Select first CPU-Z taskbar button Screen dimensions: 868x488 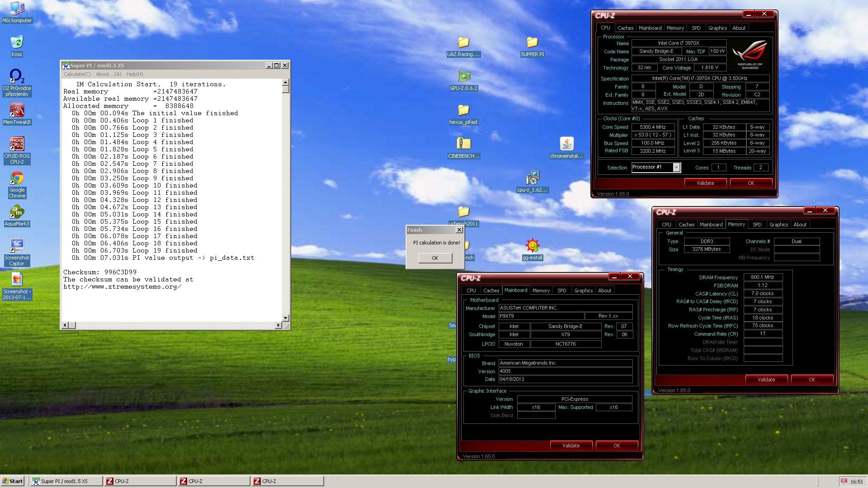pos(140,481)
